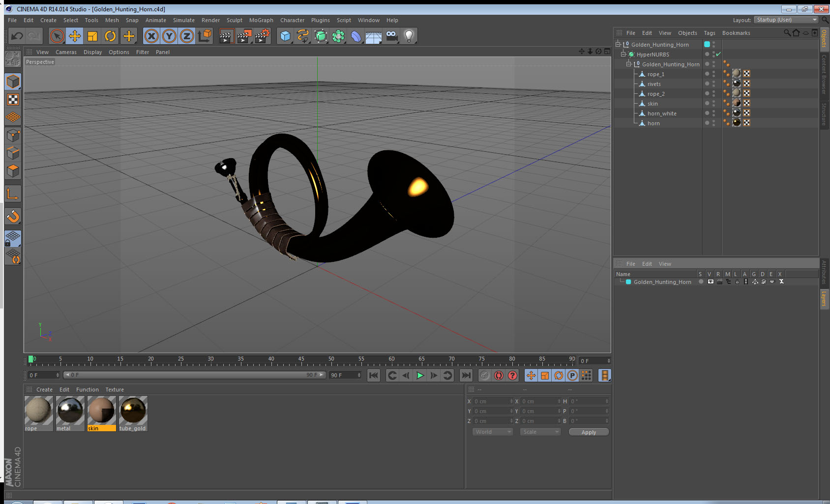This screenshot has height=504, width=830.
Task: Add a HyperNURBS generator object
Action: [x=321, y=36]
